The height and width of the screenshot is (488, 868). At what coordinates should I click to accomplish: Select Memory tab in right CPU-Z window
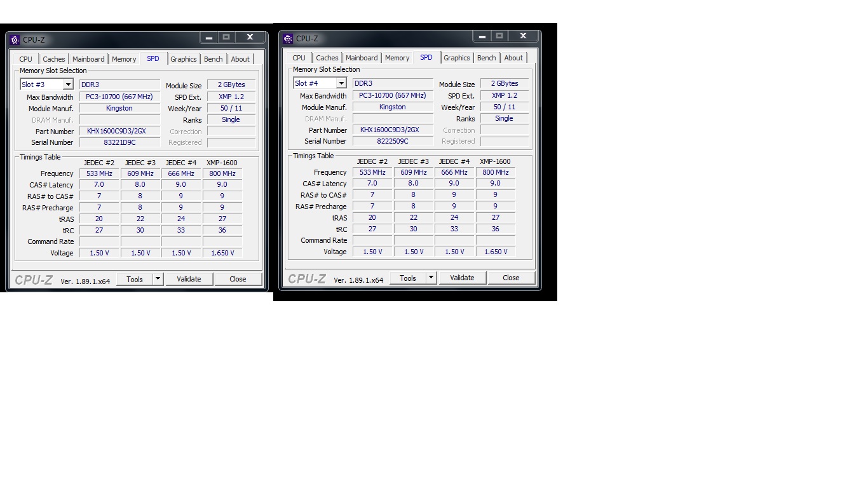tap(397, 58)
